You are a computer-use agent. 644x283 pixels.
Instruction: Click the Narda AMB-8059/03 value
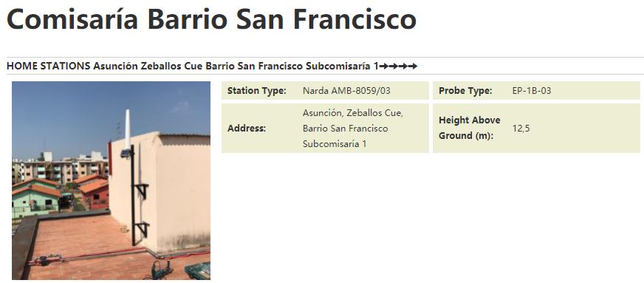(x=346, y=91)
